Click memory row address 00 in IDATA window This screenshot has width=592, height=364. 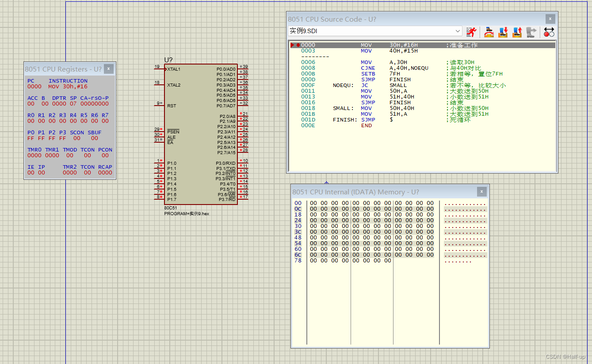298,203
